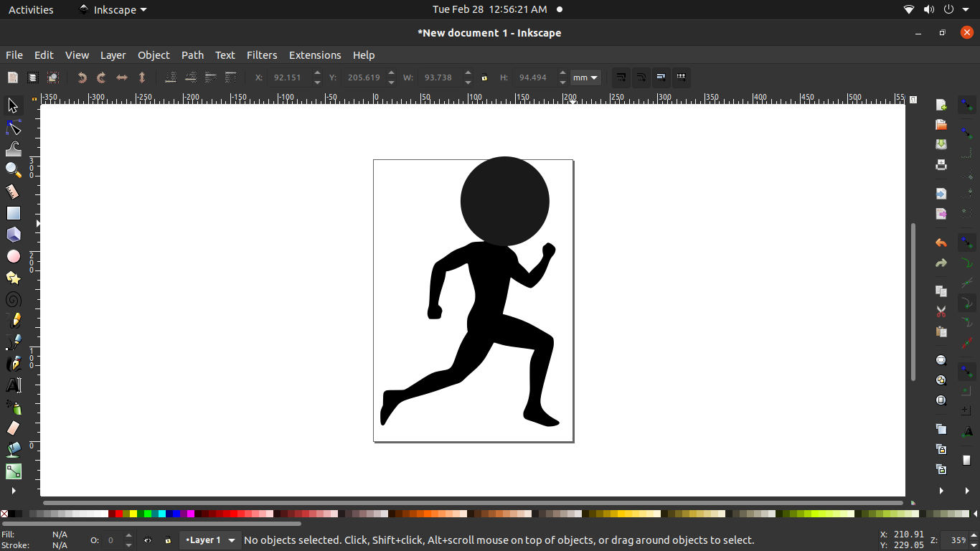Select the Calligraphy tool
This screenshot has width=980, height=551.
13,363
